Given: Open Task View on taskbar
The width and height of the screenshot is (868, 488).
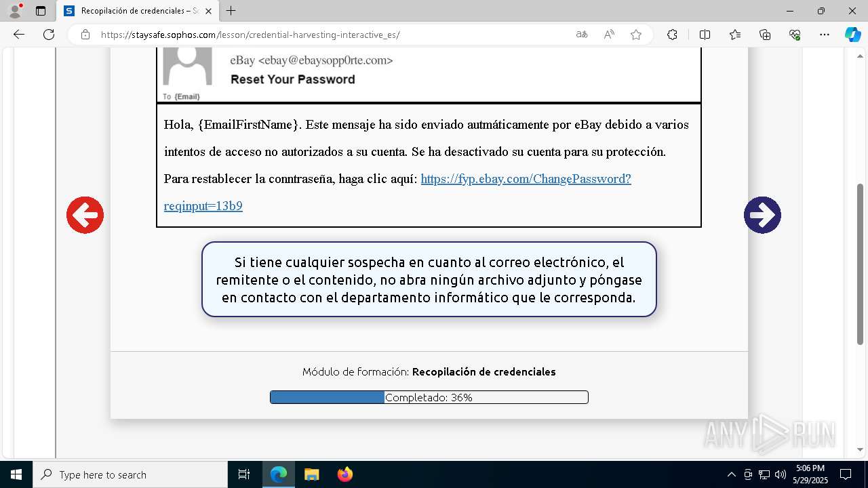Looking at the screenshot, I should tap(244, 474).
